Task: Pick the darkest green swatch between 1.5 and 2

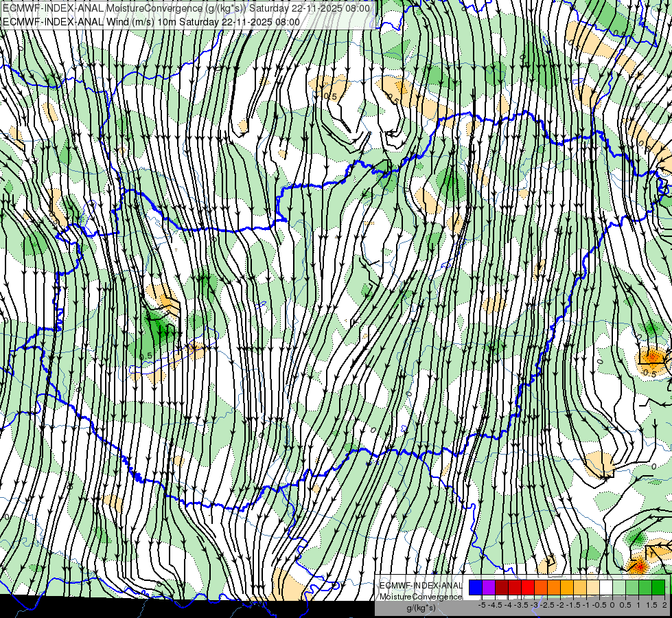Action: [658, 588]
